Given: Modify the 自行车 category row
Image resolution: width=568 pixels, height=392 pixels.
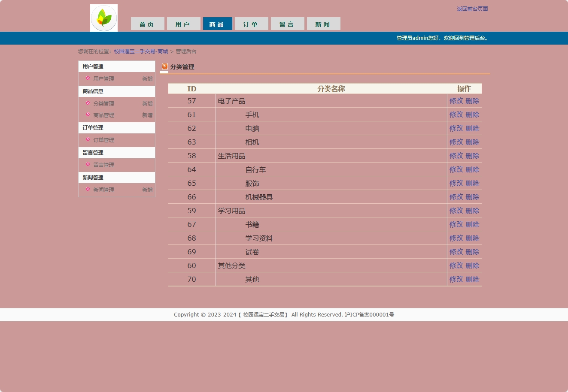Looking at the screenshot, I should 456,169.
